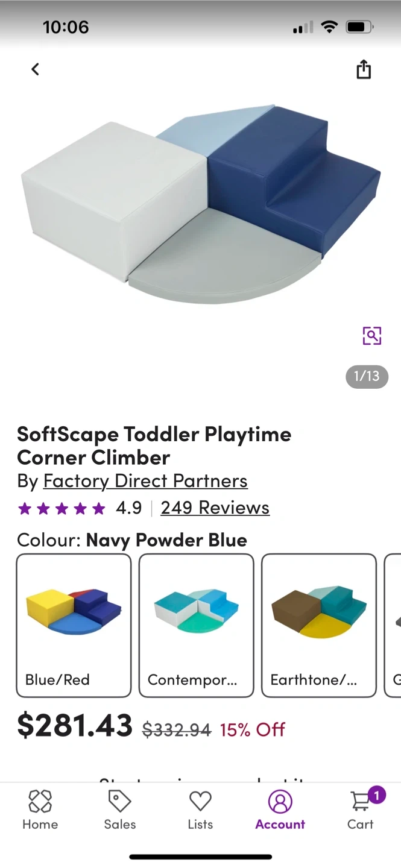Image resolution: width=401 pixels, height=868 pixels.
Task: Tap the main product image
Action: tap(200, 205)
